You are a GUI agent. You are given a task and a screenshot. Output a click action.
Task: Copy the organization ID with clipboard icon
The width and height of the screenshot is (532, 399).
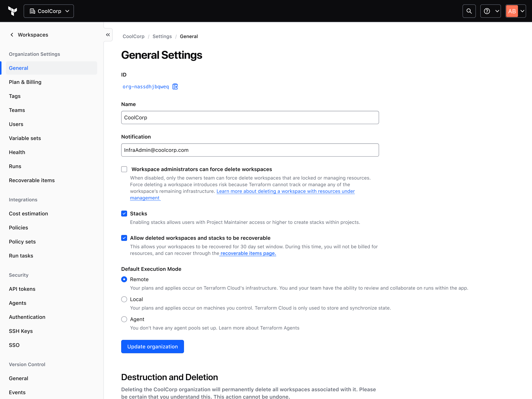tap(175, 87)
